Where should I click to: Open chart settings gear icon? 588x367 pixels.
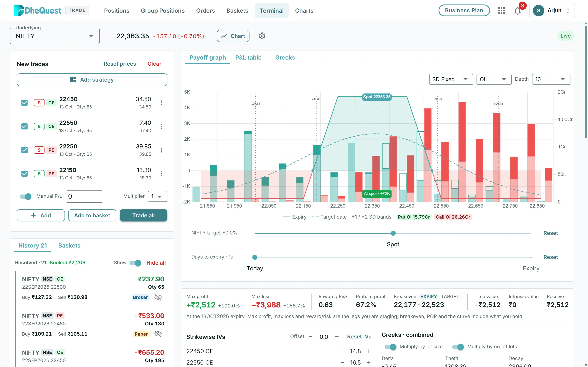click(x=262, y=36)
